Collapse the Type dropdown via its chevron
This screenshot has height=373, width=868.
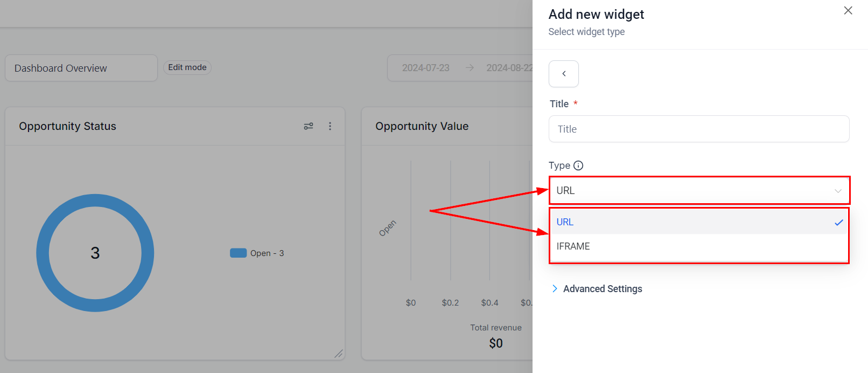pos(838,190)
